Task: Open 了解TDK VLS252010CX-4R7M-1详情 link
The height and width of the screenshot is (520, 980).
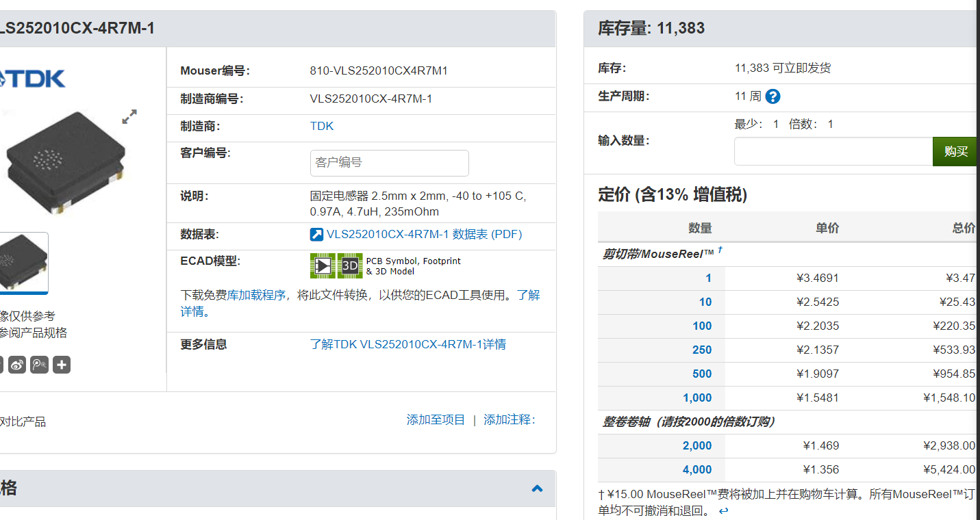Action: coord(408,344)
